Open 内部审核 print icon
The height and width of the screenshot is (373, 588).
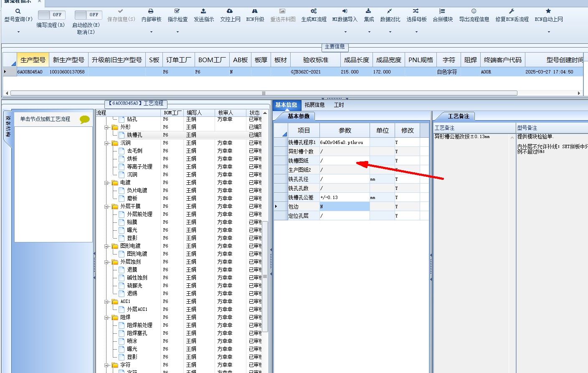coord(151,11)
